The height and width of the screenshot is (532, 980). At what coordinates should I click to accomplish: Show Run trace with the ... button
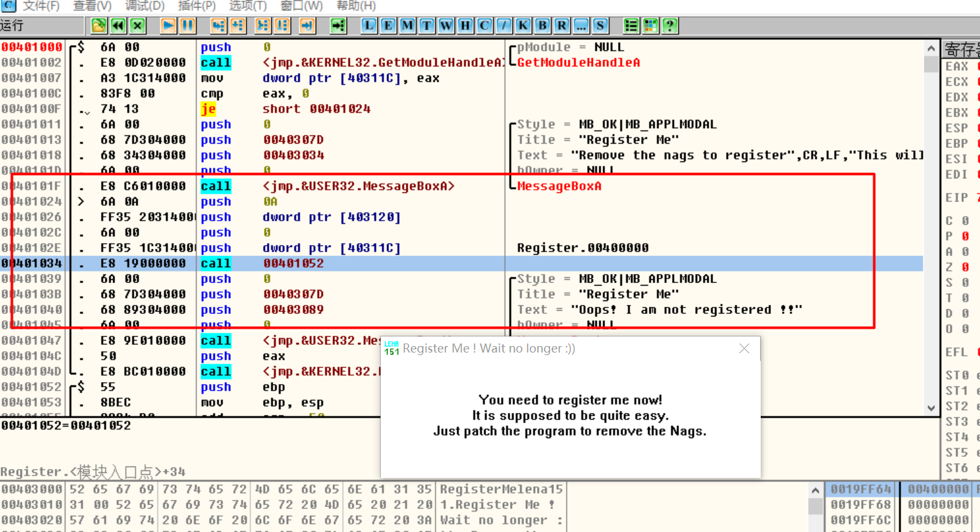(x=581, y=26)
